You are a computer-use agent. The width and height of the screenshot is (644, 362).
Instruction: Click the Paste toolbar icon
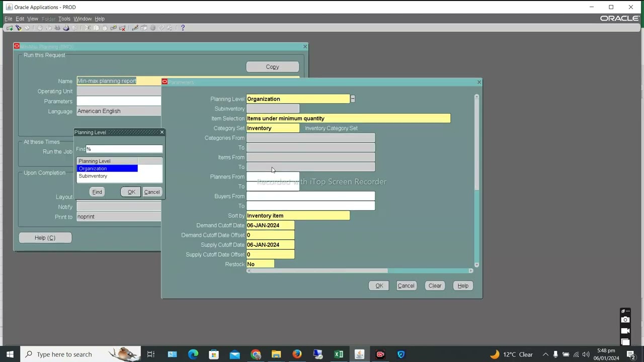pos(105,28)
